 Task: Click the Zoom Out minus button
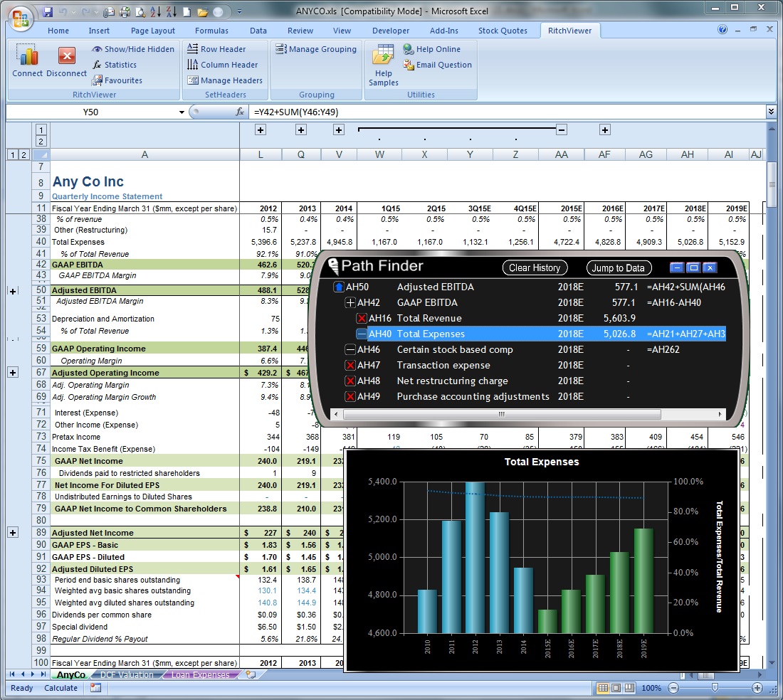[673, 688]
